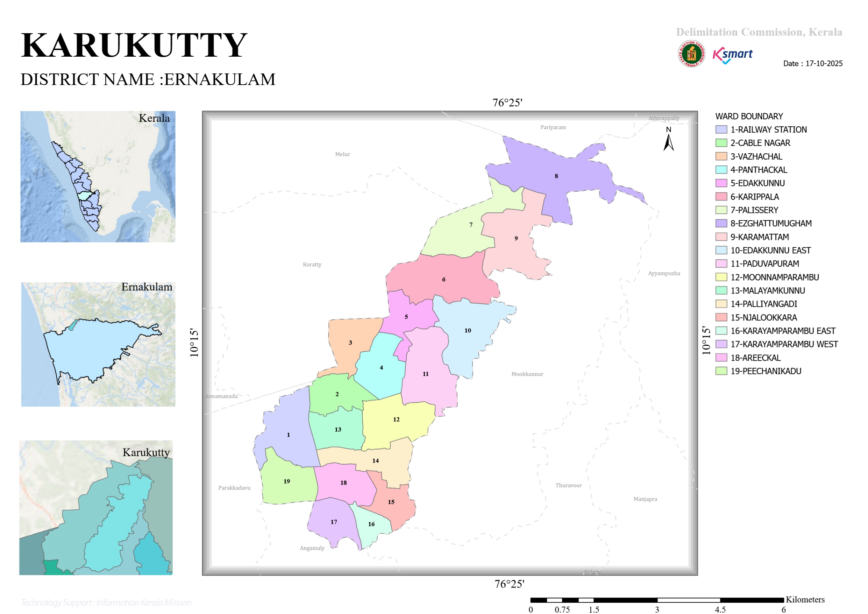Image resolution: width=868 pixels, height=614 pixels.
Task: Open the Karukutty locality inset map
Action: (96, 507)
